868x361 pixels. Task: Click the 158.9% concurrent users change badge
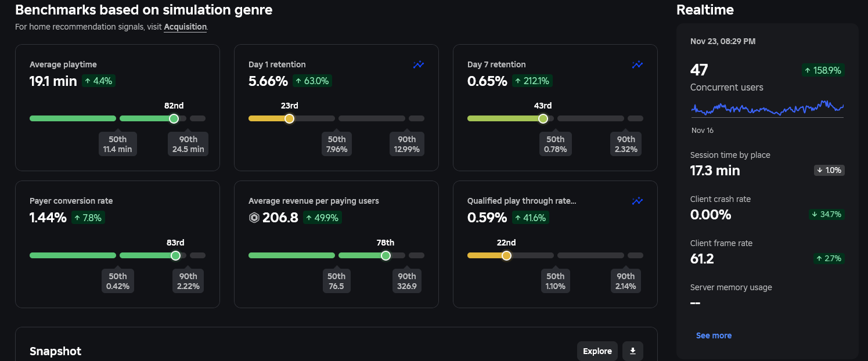(823, 70)
